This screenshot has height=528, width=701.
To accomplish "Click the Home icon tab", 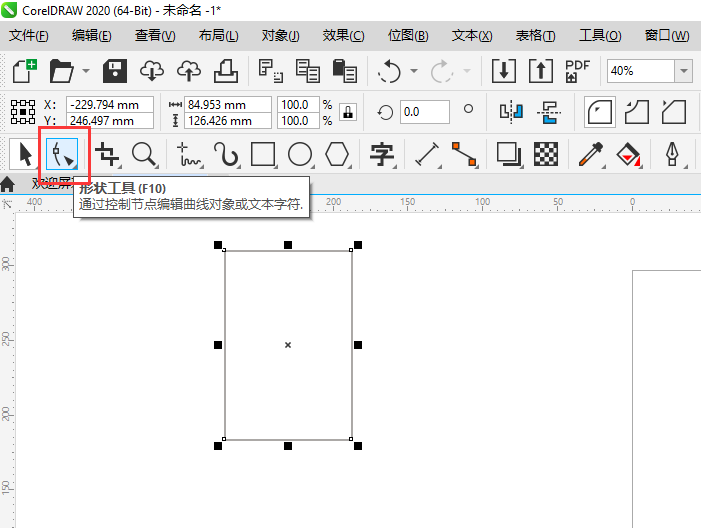I will pyautogui.click(x=8, y=184).
